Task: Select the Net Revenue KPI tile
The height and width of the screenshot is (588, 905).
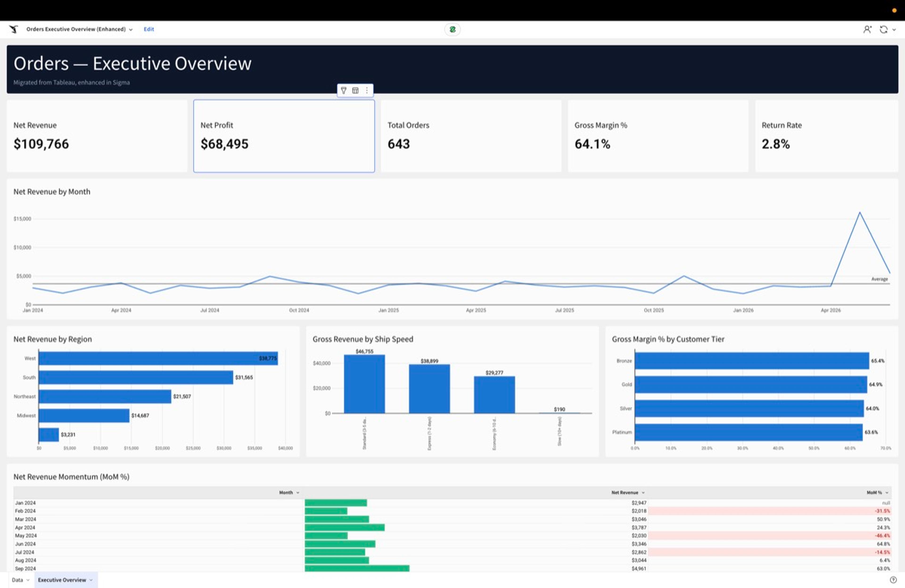Action: [97, 136]
